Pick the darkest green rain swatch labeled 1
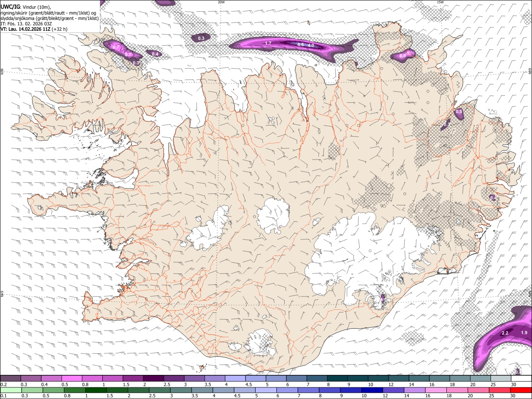532x399 pixels. tap(96, 390)
